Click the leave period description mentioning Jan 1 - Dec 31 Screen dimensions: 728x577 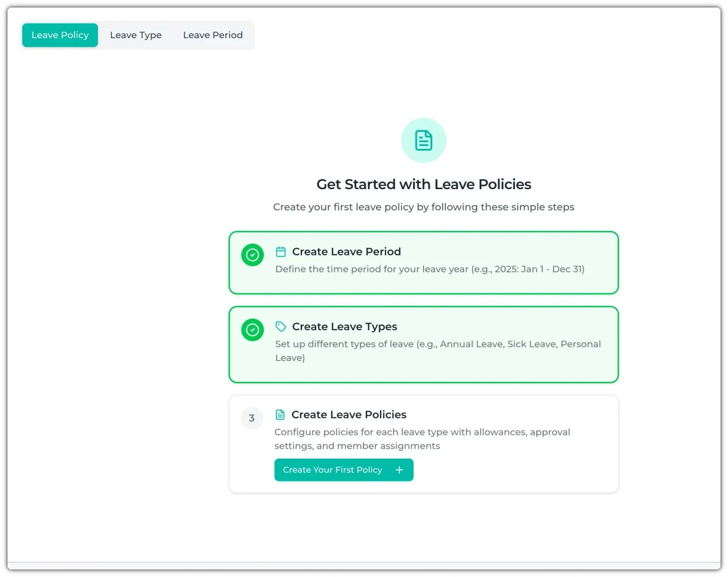pyautogui.click(x=430, y=269)
